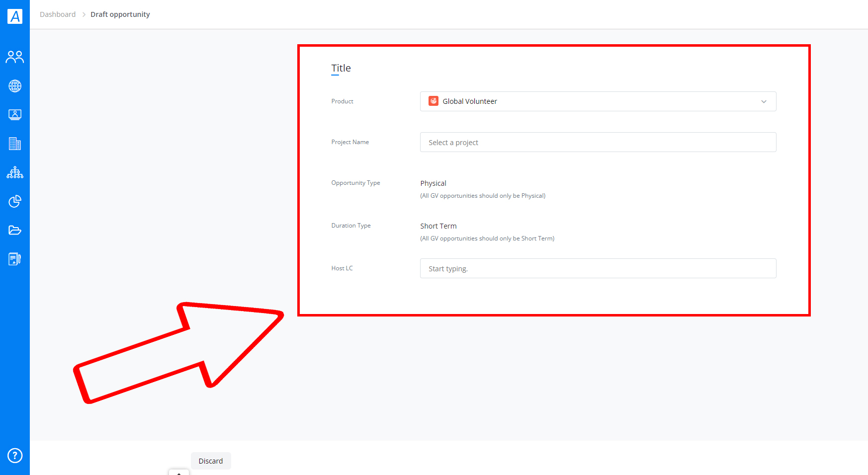This screenshot has height=475, width=868.
Task: Open the document report icon in the sidebar
Action: [x=15, y=259]
